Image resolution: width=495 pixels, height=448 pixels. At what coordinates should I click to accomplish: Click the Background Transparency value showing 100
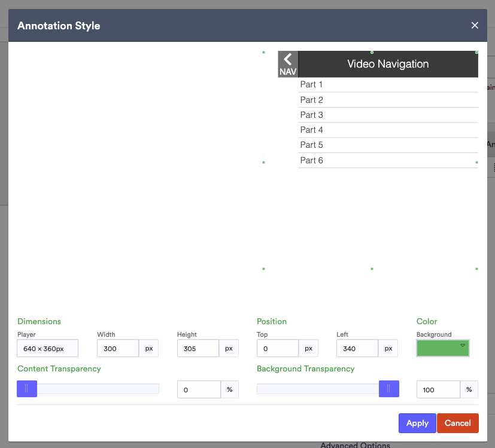(438, 389)
